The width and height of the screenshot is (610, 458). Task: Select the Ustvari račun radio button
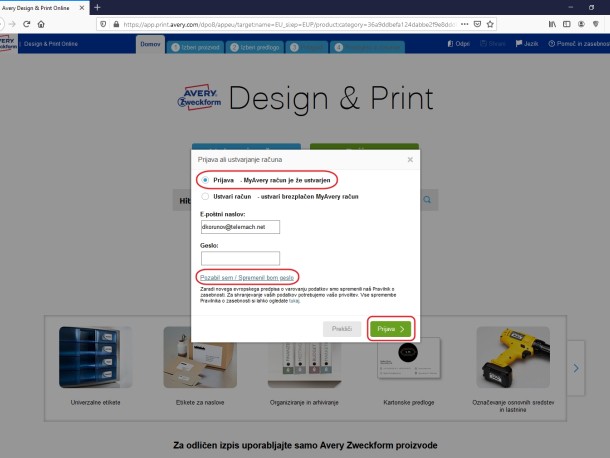click(205, 197)
